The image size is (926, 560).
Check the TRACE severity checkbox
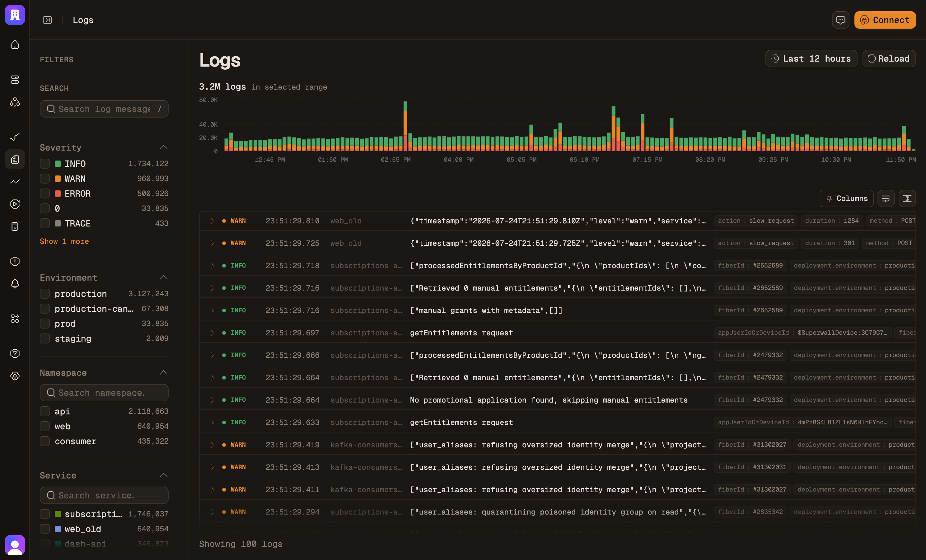45,223
